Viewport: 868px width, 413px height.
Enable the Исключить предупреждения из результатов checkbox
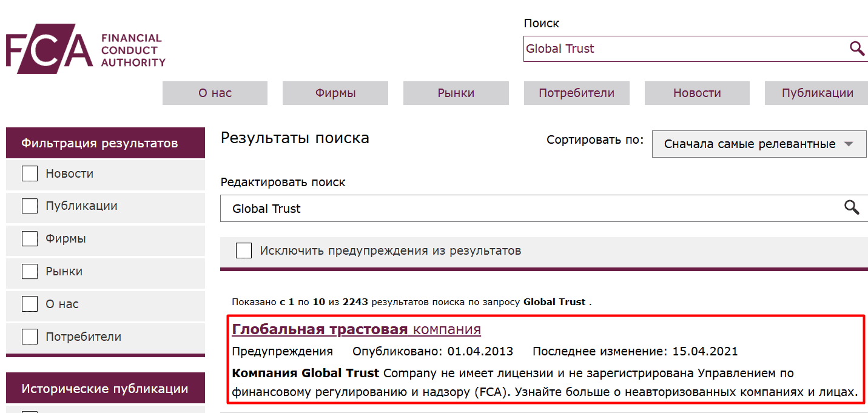click(243, 250)
